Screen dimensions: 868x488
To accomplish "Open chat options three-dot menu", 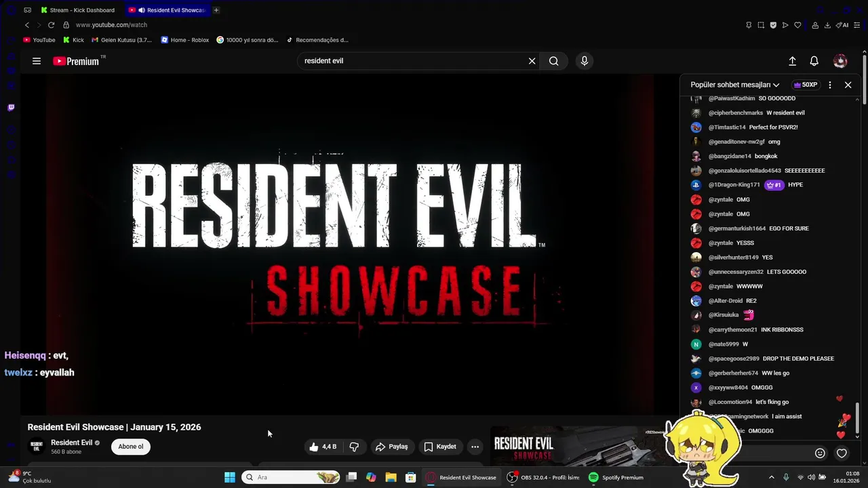I will click(x=830, y=85).
